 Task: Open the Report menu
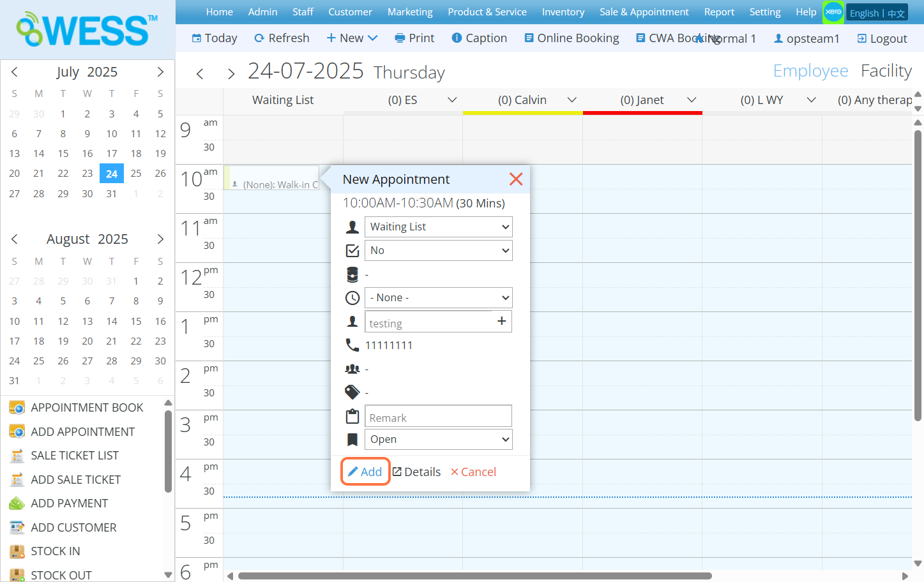(x=719, y=12)
